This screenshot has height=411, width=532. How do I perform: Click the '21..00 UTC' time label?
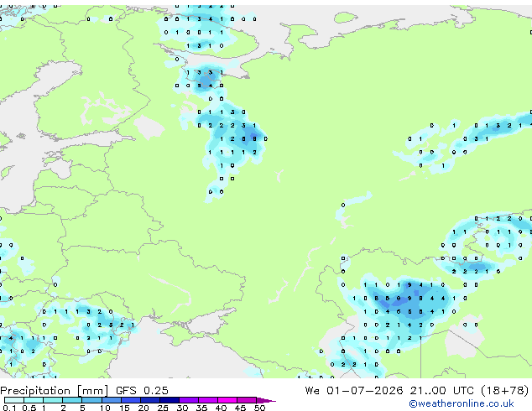click(x=441, y=390)
